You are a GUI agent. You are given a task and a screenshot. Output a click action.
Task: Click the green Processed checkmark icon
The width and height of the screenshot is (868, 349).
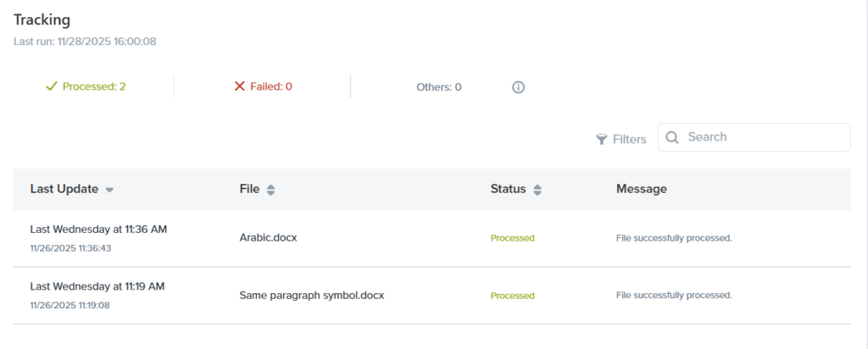pos(51,86)
